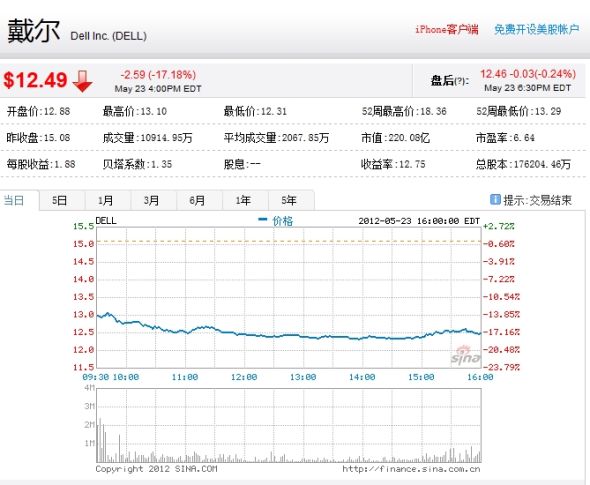Screen dimensions: 590x485
Task: Click the finance.sina.com.cn URL text
Action: pyautogui.click(x=411, y=469)
